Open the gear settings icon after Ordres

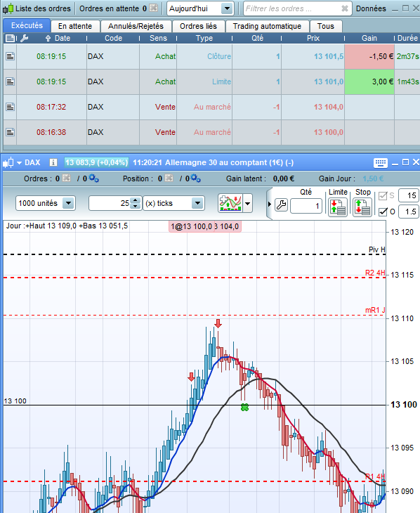(x=93, y=178)
